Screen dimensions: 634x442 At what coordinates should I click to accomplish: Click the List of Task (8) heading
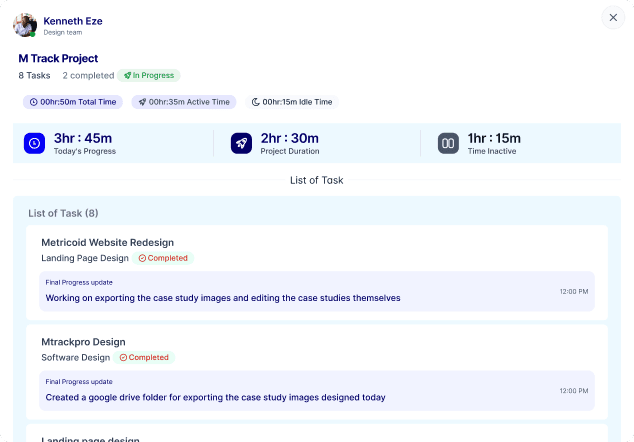[63, 213]
